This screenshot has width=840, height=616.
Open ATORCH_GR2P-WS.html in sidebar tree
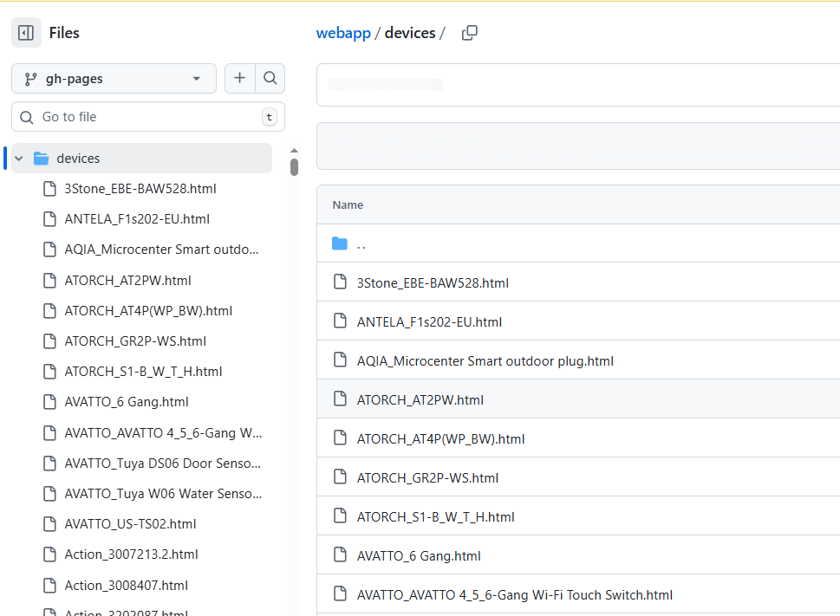coord(135,341)
